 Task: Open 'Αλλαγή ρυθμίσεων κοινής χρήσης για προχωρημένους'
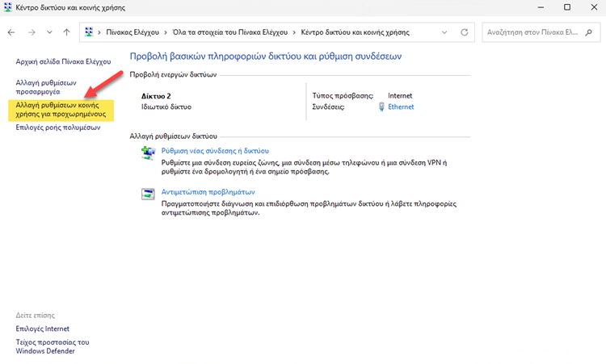click(x=61, y=110)
